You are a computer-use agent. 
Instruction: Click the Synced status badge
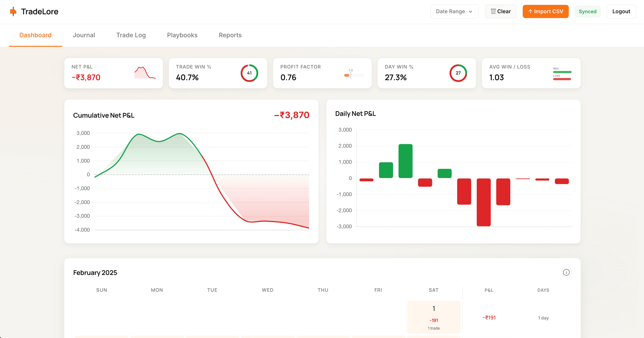(588, 11)
